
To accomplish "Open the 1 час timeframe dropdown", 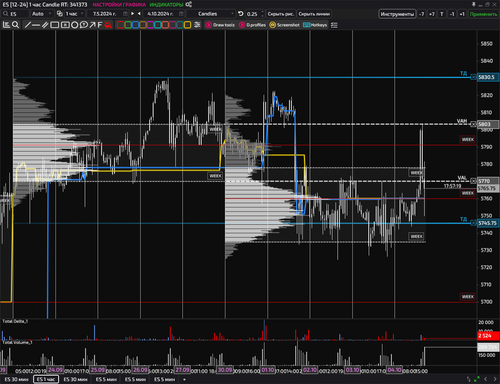I will (74, 14).
